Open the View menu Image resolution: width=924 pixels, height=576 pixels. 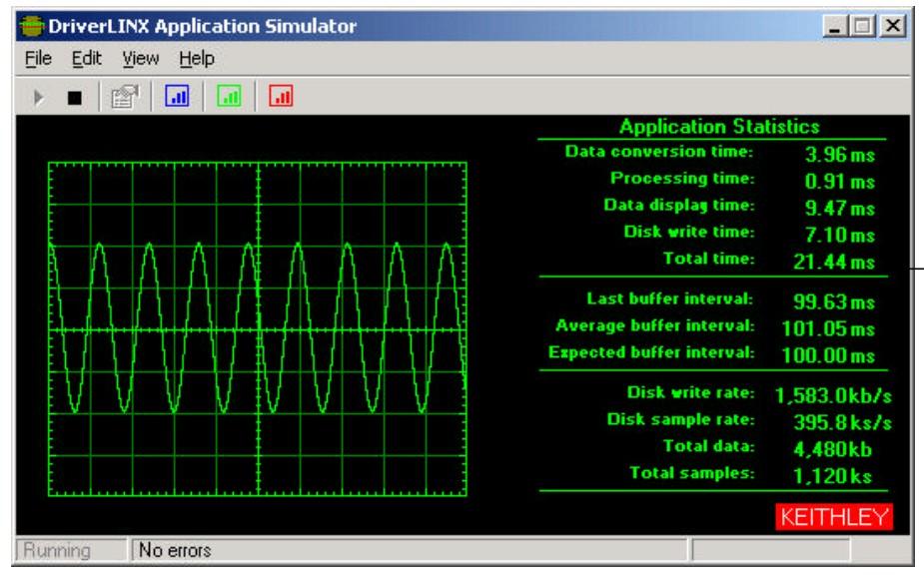pos(140,58)
